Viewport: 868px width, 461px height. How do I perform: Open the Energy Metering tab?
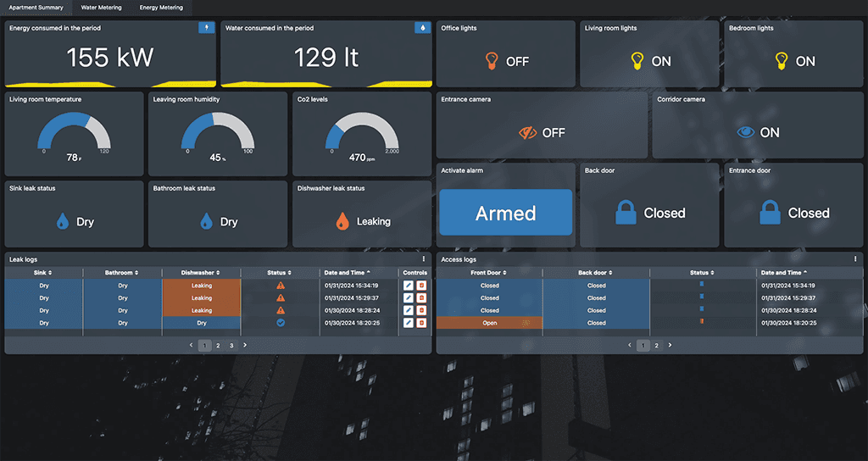[x=161, y=8]
